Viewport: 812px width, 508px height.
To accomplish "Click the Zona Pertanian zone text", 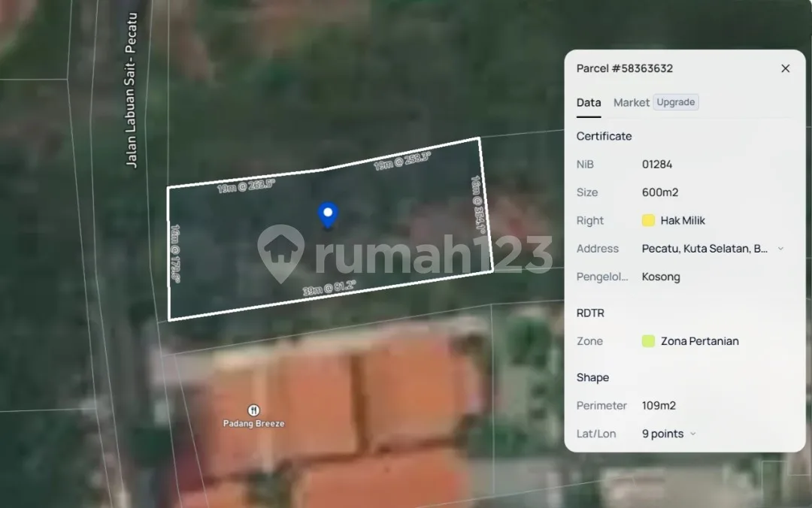I will point(700,341).
